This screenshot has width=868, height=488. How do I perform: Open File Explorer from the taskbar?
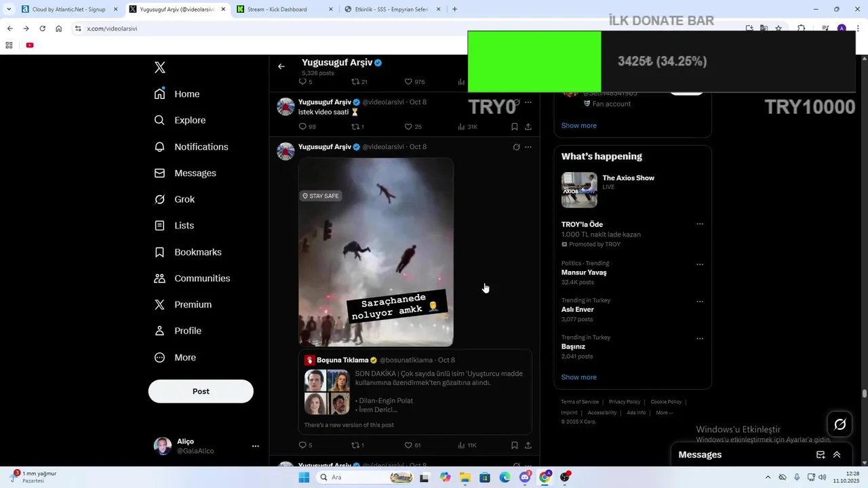[x=465, y=477]
